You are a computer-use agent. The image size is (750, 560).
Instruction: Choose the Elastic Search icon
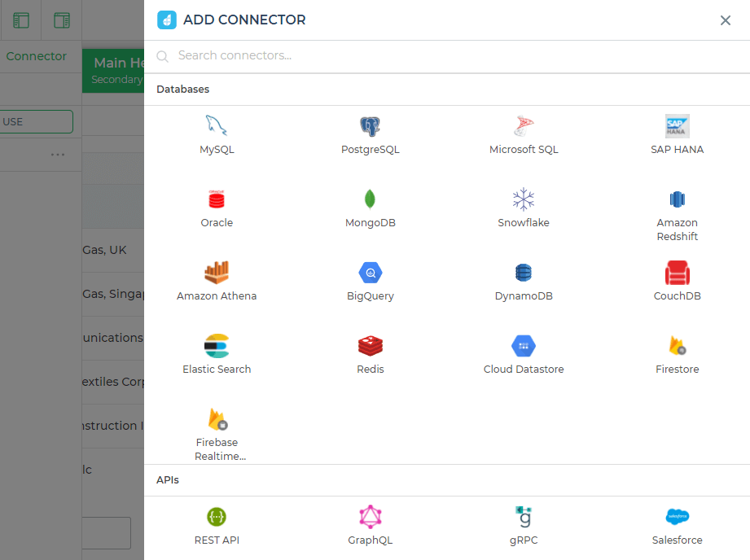(216, 346)
